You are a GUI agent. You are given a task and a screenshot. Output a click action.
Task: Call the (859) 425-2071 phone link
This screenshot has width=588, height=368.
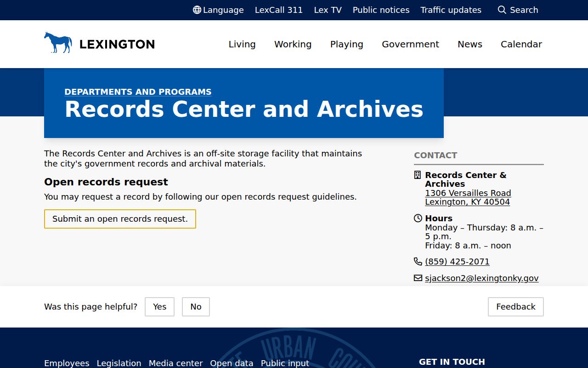[458, 261]
